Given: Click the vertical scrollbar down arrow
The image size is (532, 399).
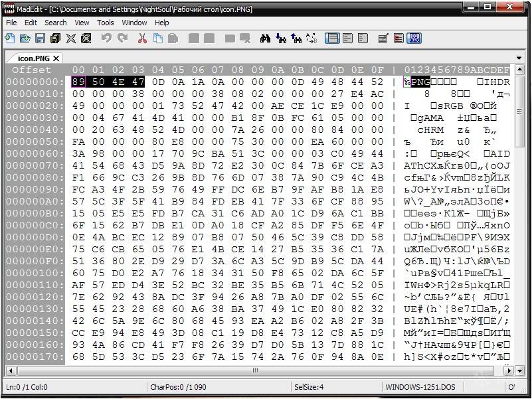Looking at the screenshot, I should pos(519,370).
